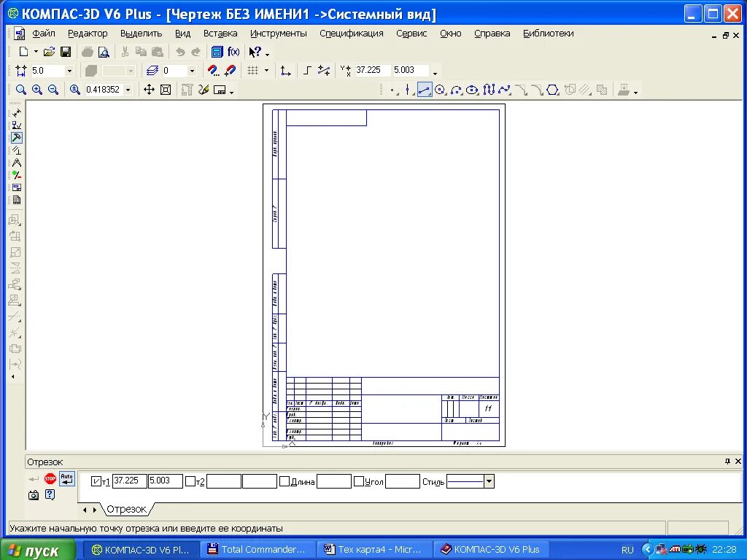
Task: Open the Выделить menu
Action: click(x=141, y=34)
